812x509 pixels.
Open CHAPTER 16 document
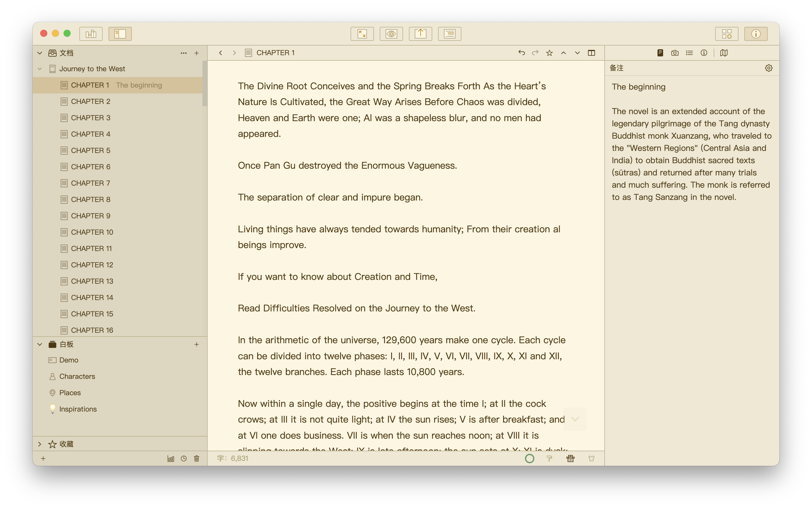[118, 330]
